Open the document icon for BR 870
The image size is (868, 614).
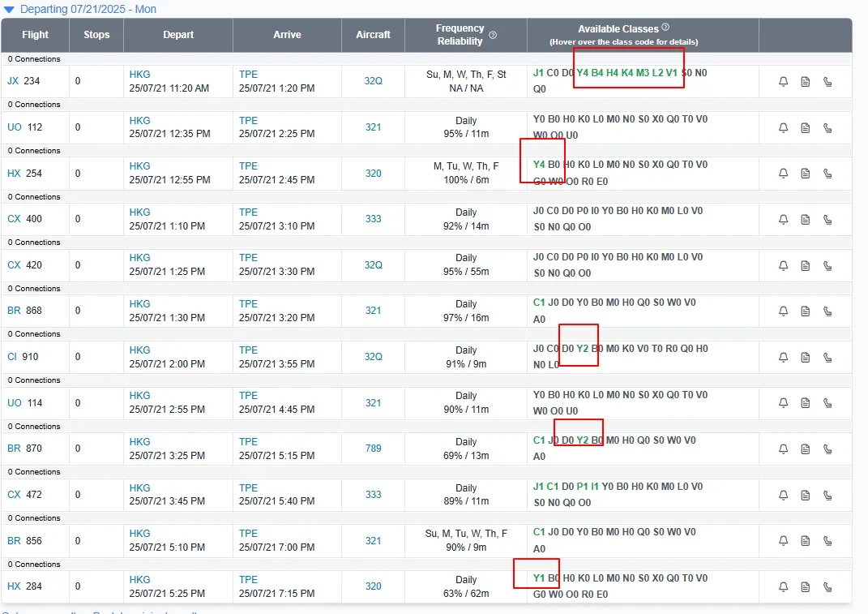(x=806, y=449)
